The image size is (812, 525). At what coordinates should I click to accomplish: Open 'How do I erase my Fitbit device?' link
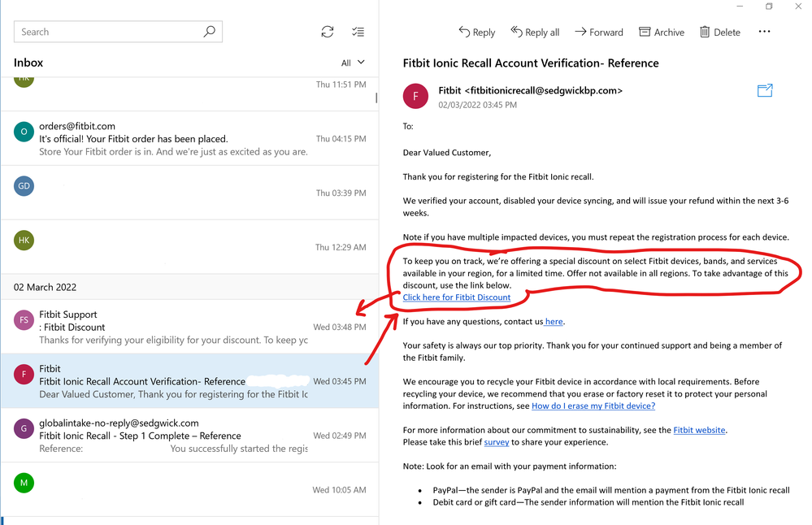593,406
